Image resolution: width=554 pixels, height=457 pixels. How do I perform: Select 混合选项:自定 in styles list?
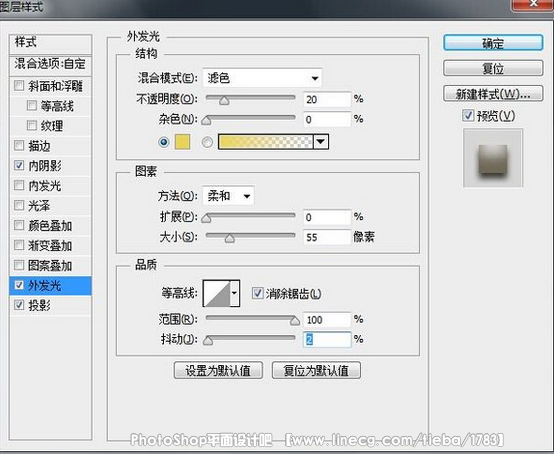tap(51, 64)
